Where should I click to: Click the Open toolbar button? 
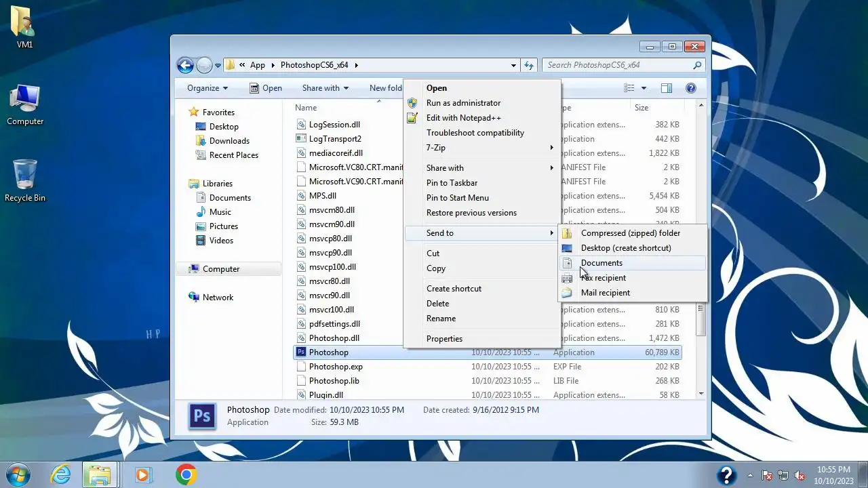265,88
